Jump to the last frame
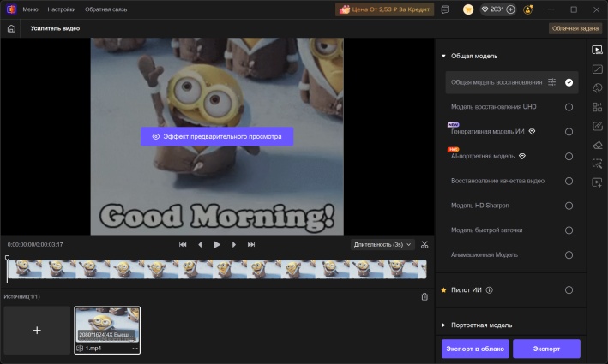608x364 pixels. pyautogui.click(x=251, y=245)
